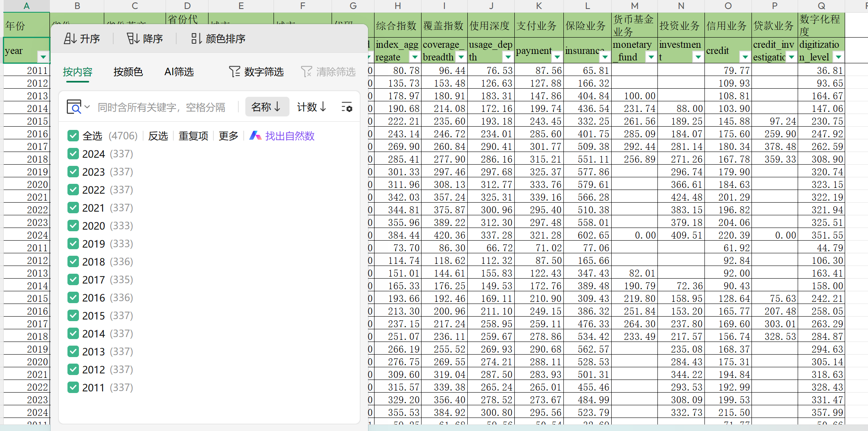Screen dimensions: 868x431
Task: Uncheck the 2018 filter checkbox
Action: point(73,261)
